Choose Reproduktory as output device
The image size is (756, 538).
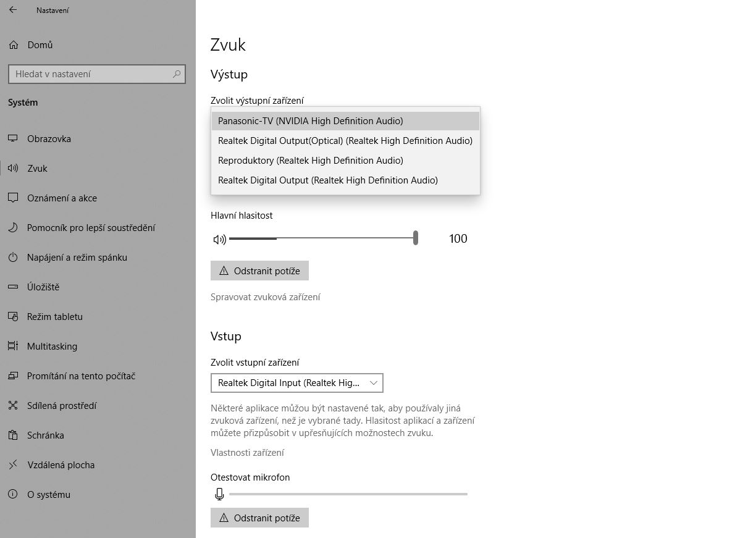tap(310, 161)
